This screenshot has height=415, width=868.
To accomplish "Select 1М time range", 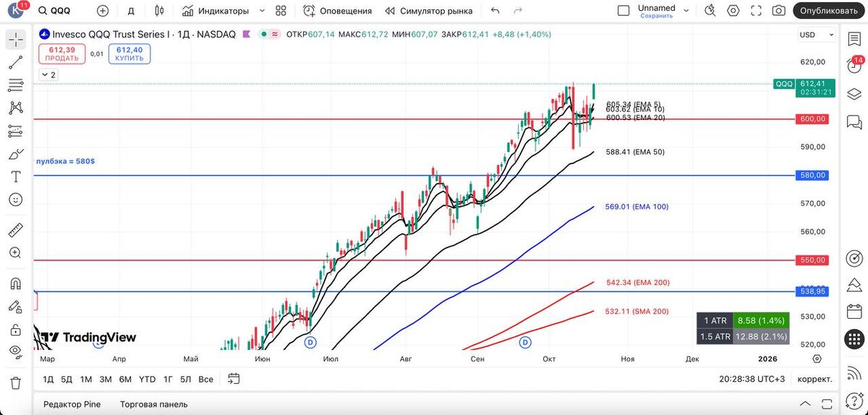I will 86,379.
